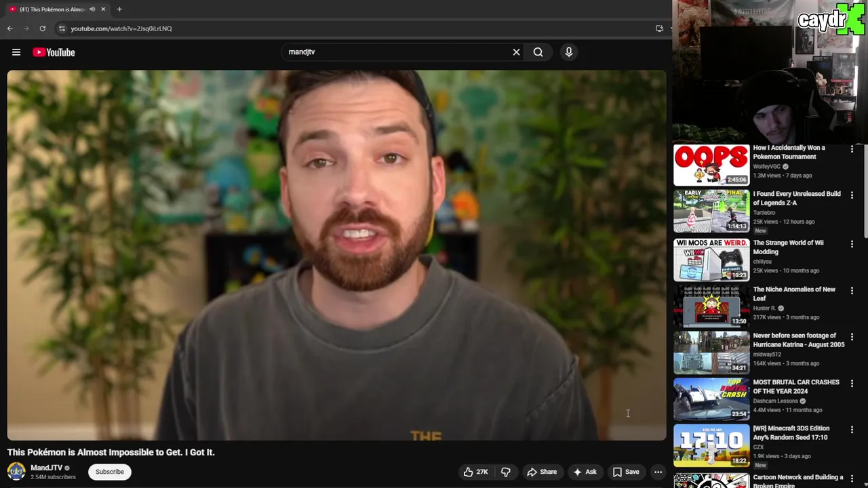Click Dashcam Lessons channel name
868x488 pixels.
click(x=775, y=401)
